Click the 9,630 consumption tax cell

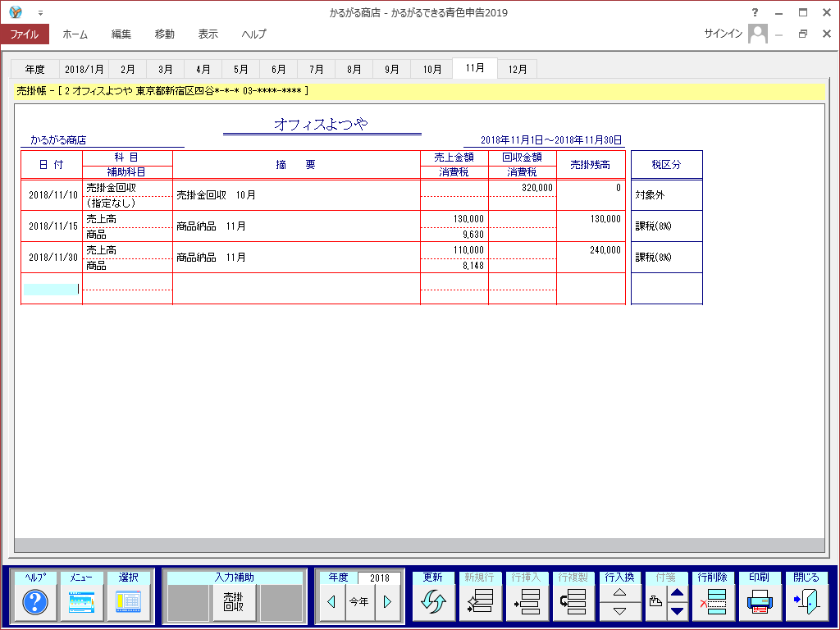tap(454, 235)
